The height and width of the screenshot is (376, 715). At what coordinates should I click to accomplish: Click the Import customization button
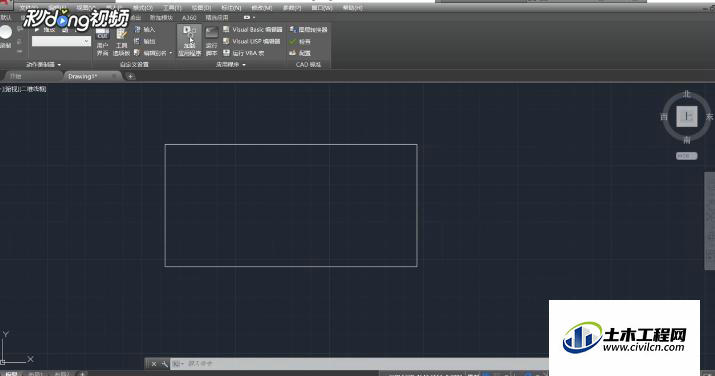coord(145,29)
